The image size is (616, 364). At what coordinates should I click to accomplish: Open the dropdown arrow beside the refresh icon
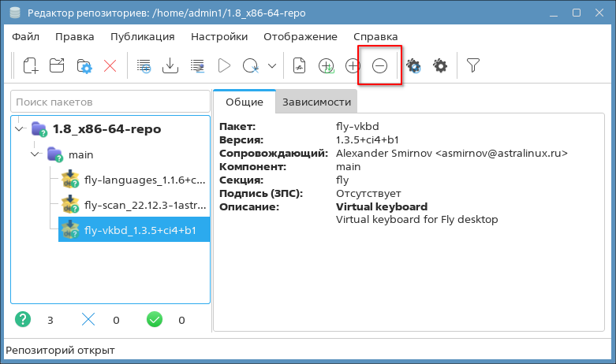pyautogui.click(x=272, y=66)
